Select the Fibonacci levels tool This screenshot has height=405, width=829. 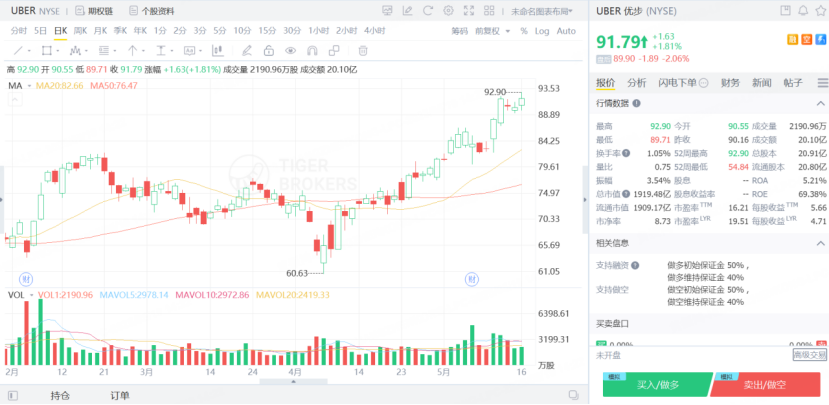pos(104,51)
